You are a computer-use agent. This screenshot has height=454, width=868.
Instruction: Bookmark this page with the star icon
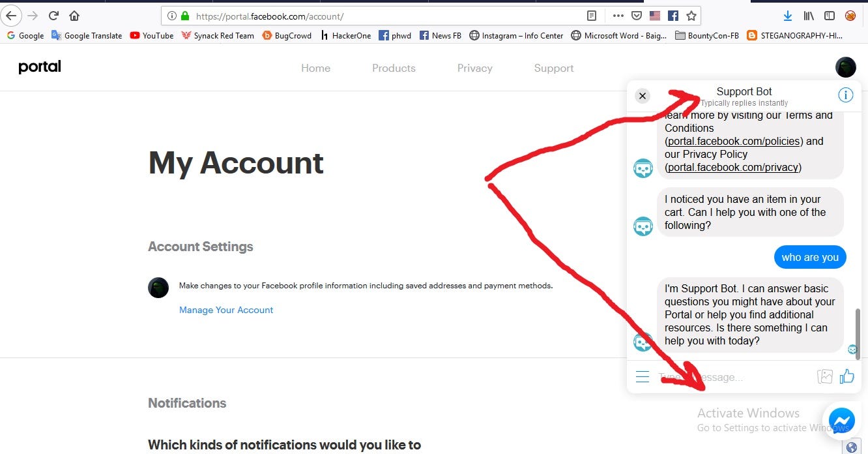point(691,16)
